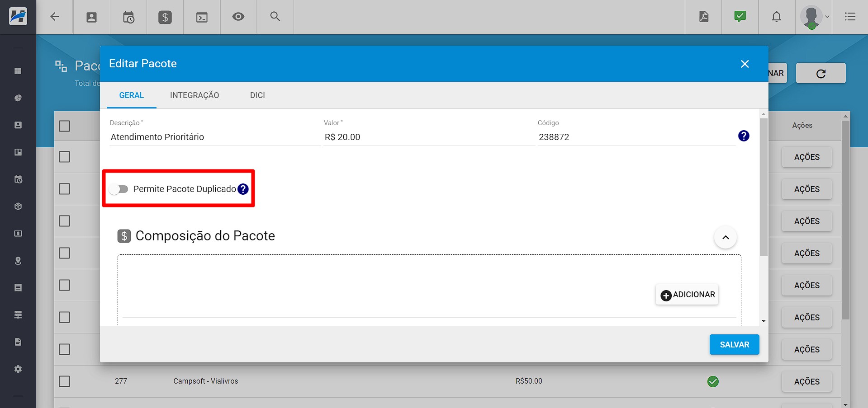Click the R$50.00 value cell
Screen dimensions: 868x408
(529, 381)
